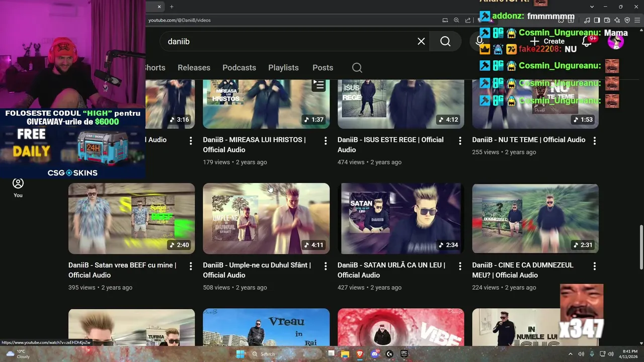Switch to the Podcasts tab
The image size is (644, 362).
(x=239, y=68)
